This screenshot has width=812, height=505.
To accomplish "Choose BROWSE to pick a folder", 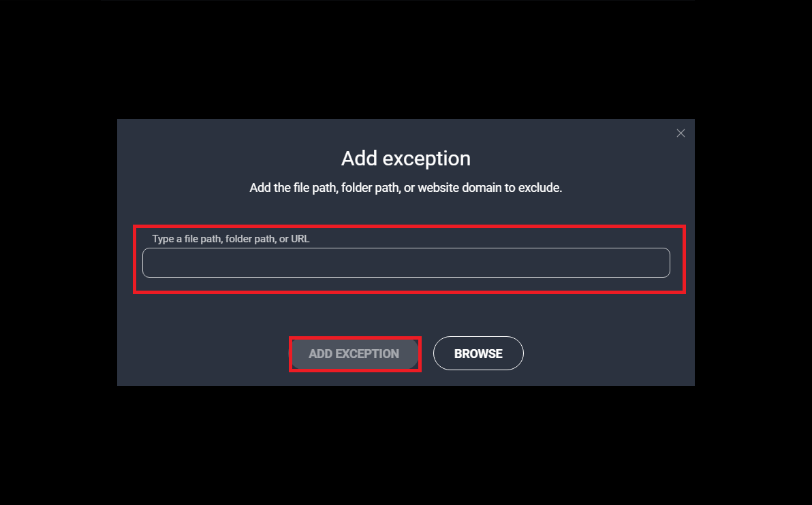I will 478,353.
